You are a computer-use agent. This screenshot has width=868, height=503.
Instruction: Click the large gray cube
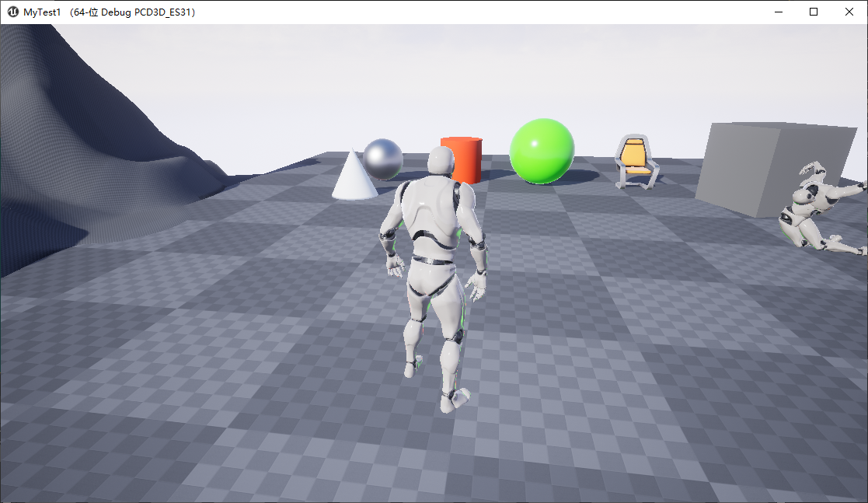[x=775, y=168]
